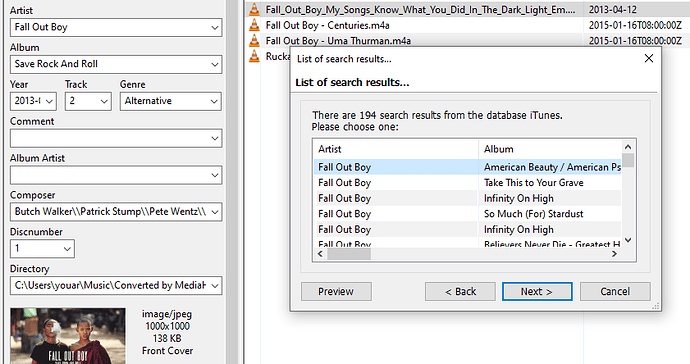Viewport: 690px width, 364px height.
Task: Click results list scroll left arrow
Action: [320, 254]
